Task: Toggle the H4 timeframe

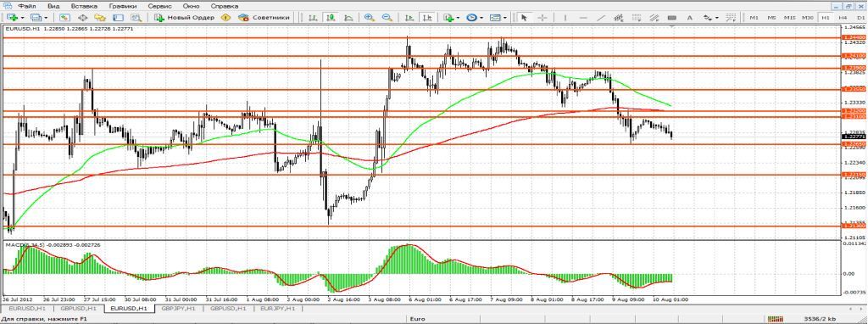Action: 843,18
